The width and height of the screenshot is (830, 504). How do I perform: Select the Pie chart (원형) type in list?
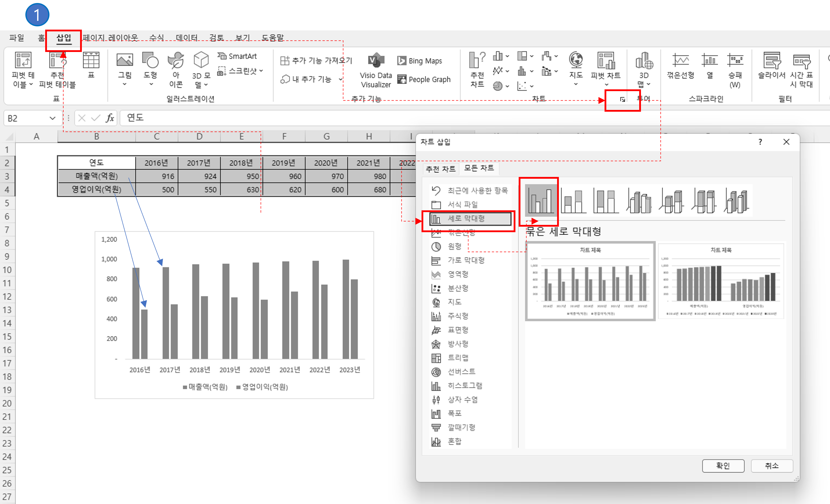point(454,246)
